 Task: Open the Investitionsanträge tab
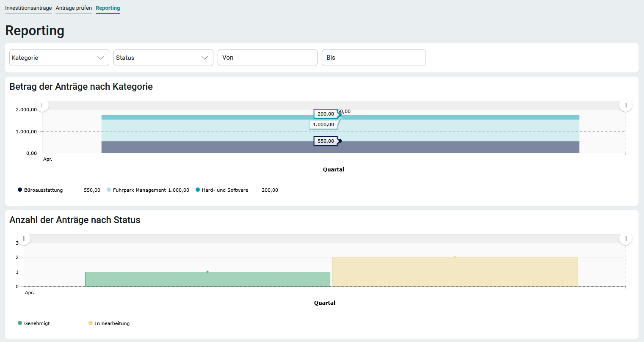click(x=28, y=8)
